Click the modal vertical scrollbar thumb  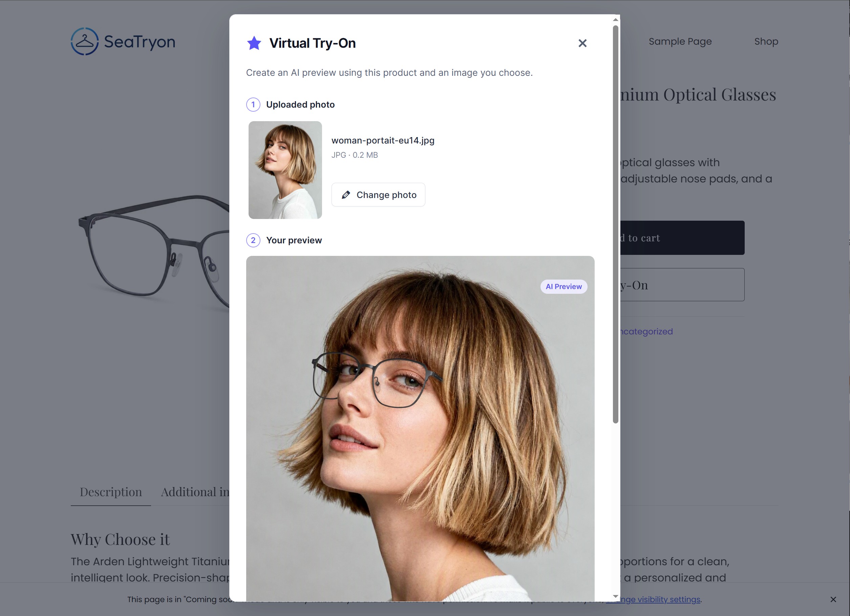coord(615,224)
